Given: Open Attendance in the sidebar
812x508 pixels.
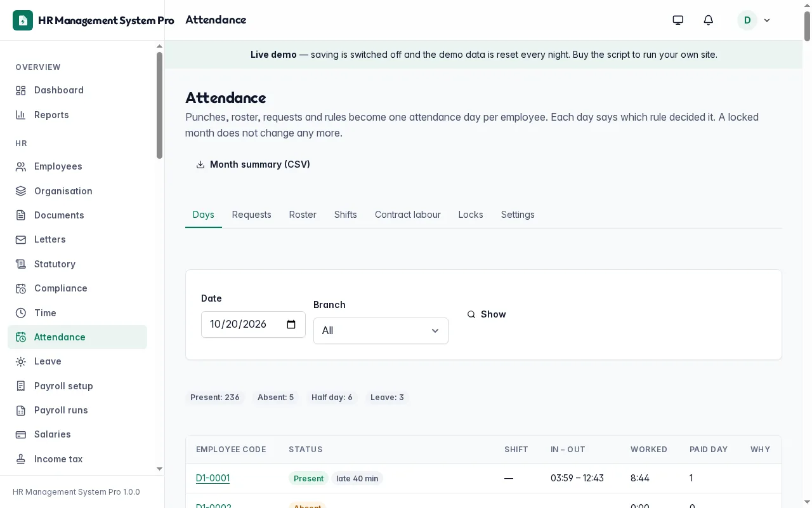Looking at the screenshot, I should click(77, 337).
